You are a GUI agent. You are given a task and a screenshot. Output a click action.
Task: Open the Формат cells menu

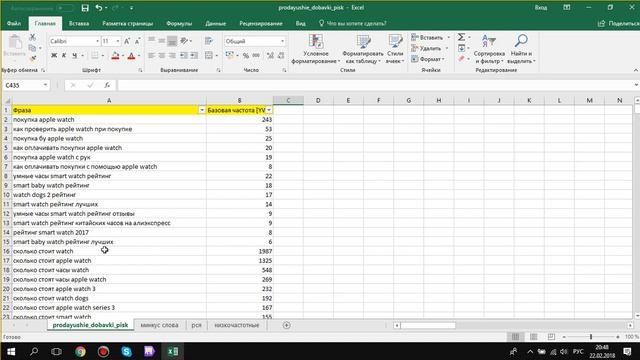pyautogui.click(x=428, y=59)
